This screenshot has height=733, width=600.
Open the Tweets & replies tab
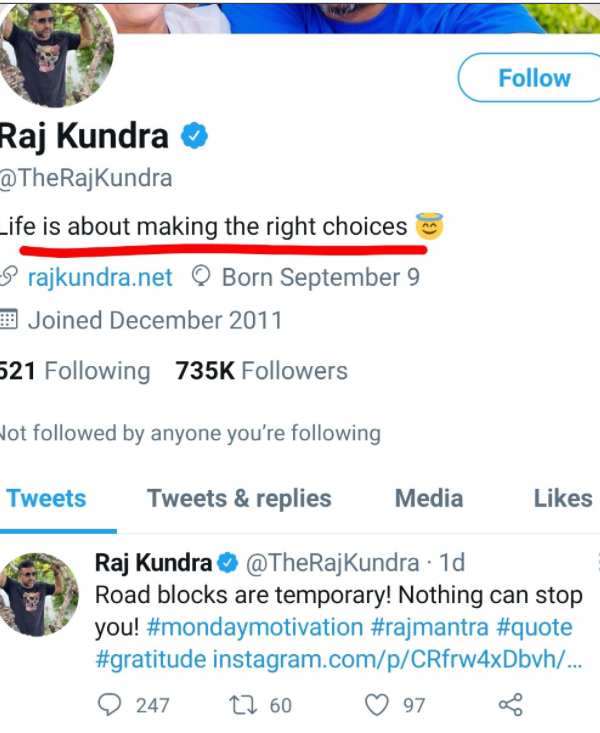(x=239, y=498)
